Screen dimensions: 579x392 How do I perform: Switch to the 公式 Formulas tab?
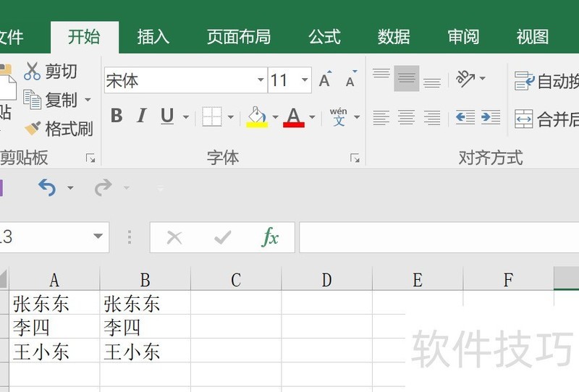click(x=324, y=38)
